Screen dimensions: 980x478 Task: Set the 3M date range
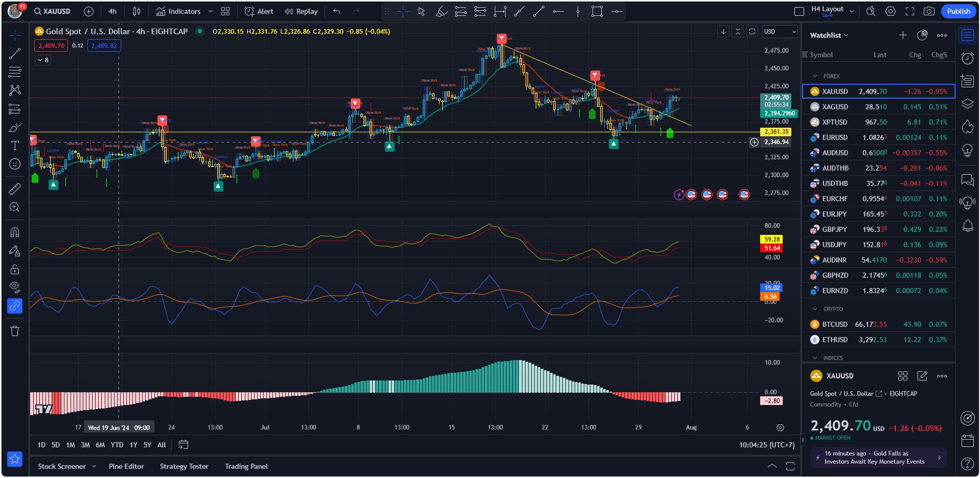(x=85, y=445)
